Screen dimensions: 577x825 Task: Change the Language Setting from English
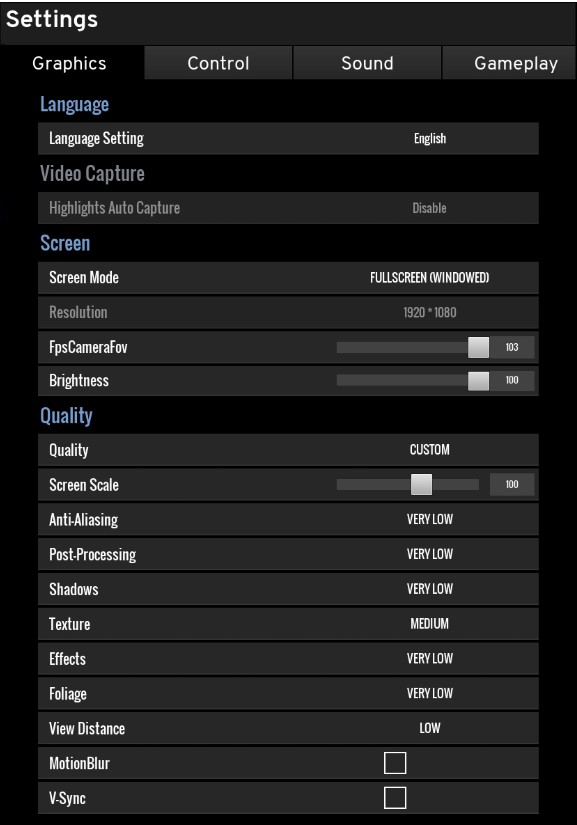point(430,138)
